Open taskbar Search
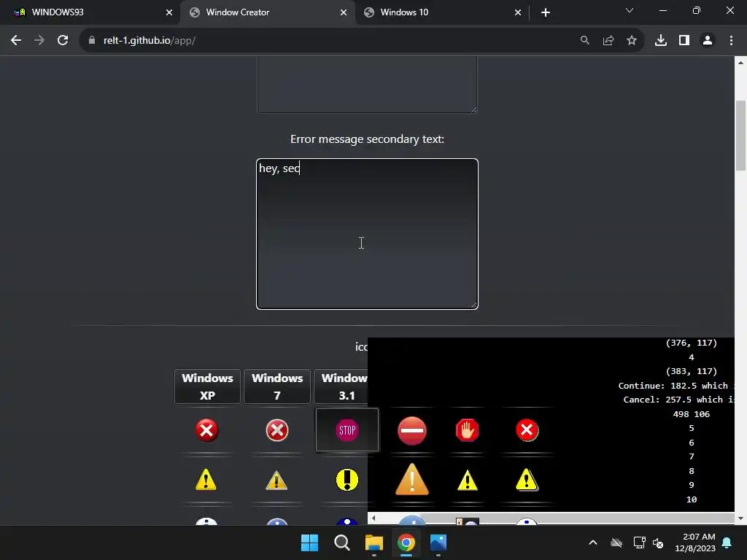Screen dimensions: 747x560 (341, 542)
